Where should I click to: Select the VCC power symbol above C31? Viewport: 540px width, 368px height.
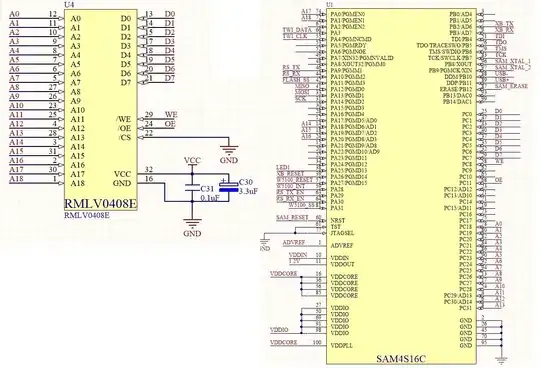192,162
